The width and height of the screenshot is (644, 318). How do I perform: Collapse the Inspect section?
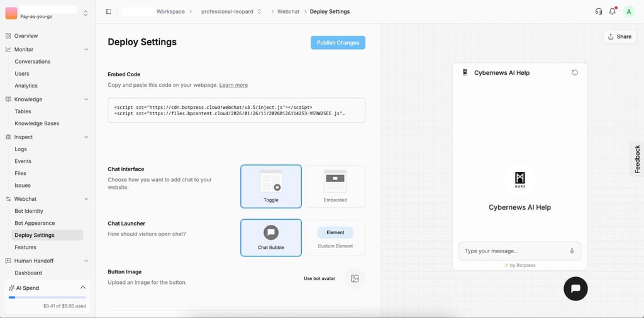(86, 137)
